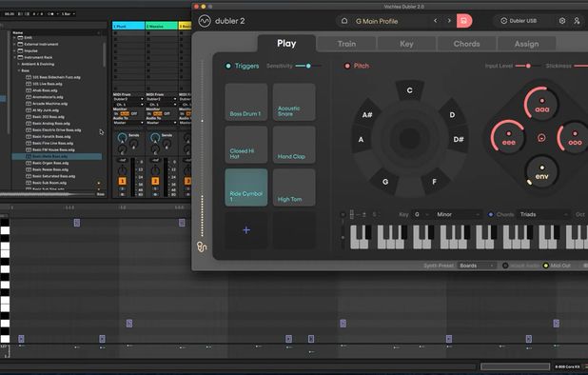The height and width of the screenshot is (375, 588).
Task: Click the keyboard layout icon left of Key
Action: click(352, 214)
